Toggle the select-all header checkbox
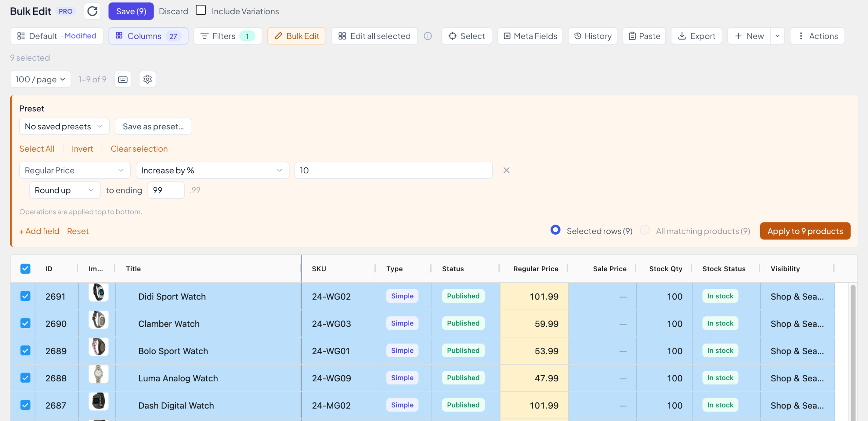The image size is (868, 421). pyautogui.click(x=25, y=269)
